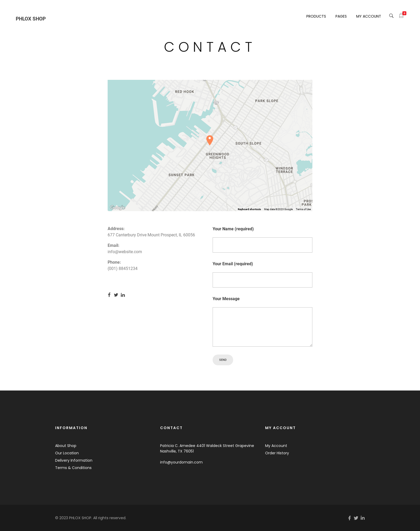
Task: Click the orange map location pin
Action: pyautogui.click(x=209, y=140)
